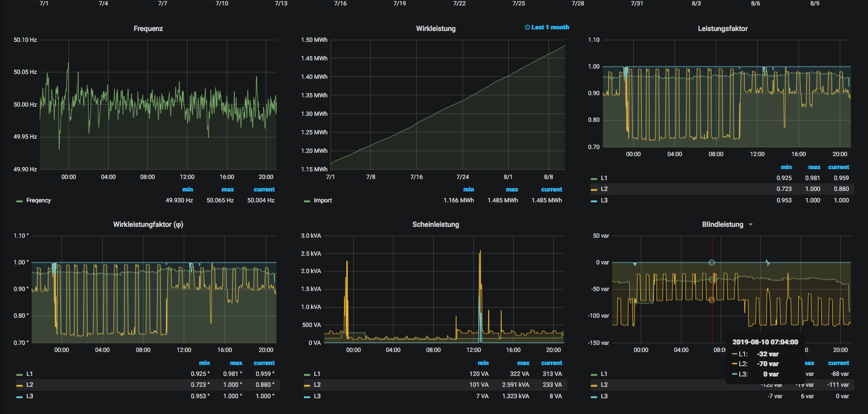
Task: Click the Freqency legend green color line
Action: coord(20,201)
